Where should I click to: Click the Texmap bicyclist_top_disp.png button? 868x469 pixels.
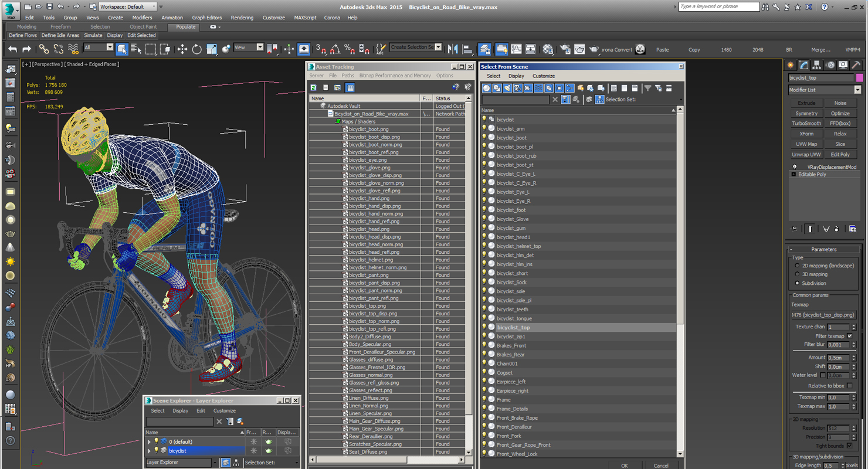(x=823, y=315)
